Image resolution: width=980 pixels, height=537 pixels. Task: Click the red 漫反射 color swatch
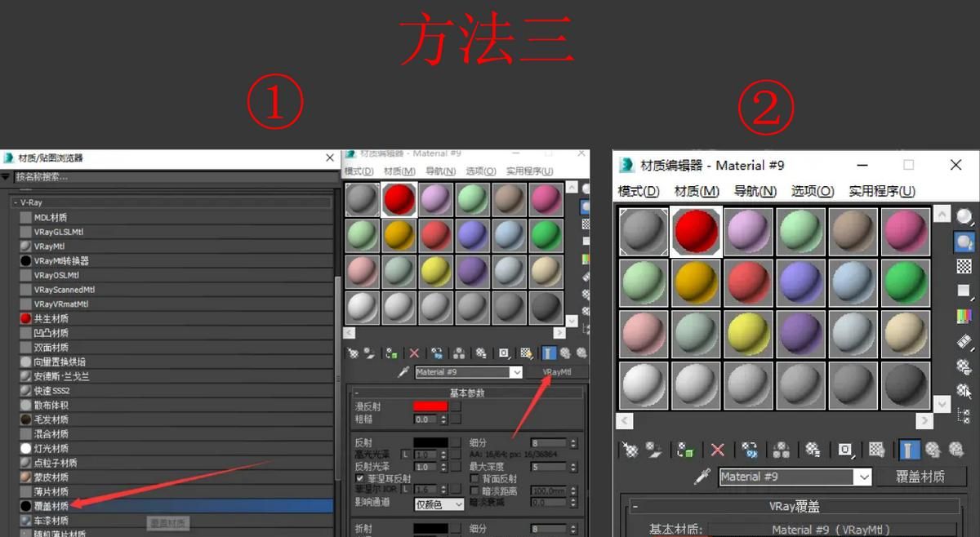430,406
